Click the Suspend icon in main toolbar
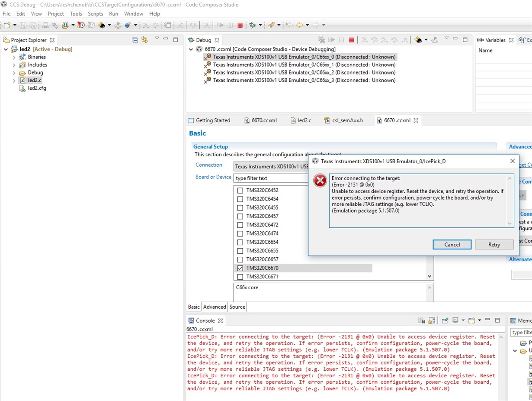 pyautogui.click(x=230, y=25)
